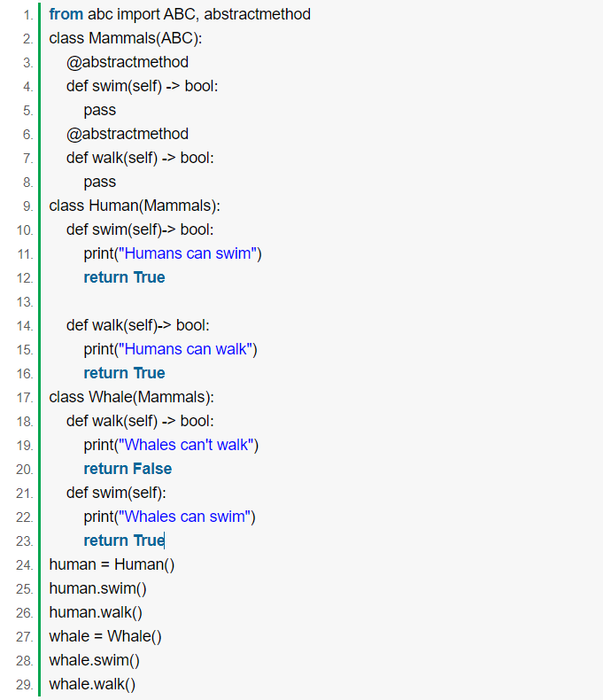The height and width of the screenshot is (700, 603).
Task: Select the 'from' keyword on line 1
Action: (66, 14)
